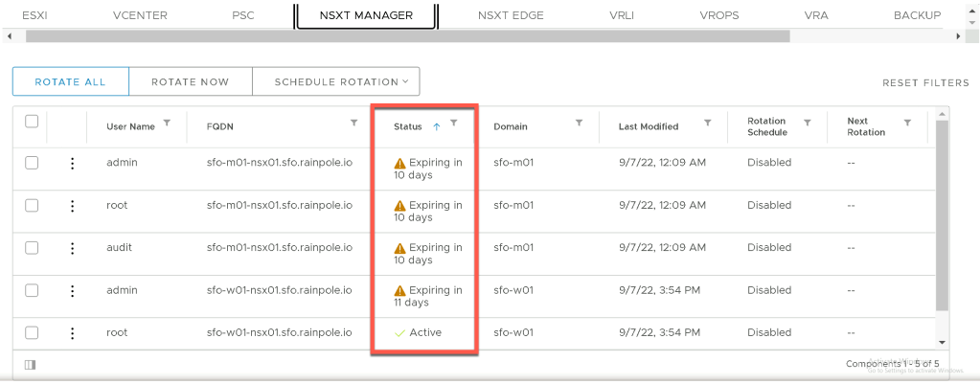The width and height of the screenshot is (980, 384).
Task: Filter the Rotation Schedule column
Action: pyautogui.click(x=808, y=124)
